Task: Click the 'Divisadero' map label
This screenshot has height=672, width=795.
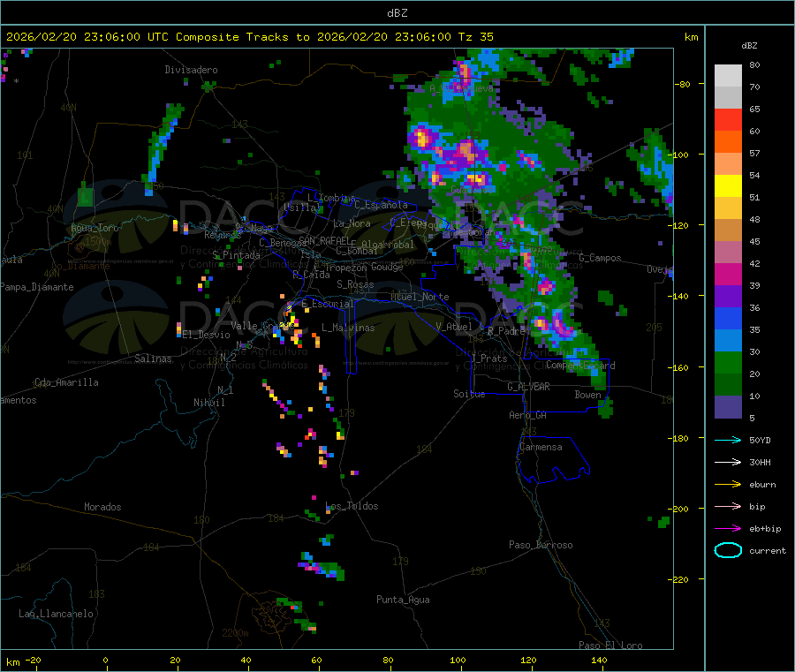Action: (x=191, y=70)
